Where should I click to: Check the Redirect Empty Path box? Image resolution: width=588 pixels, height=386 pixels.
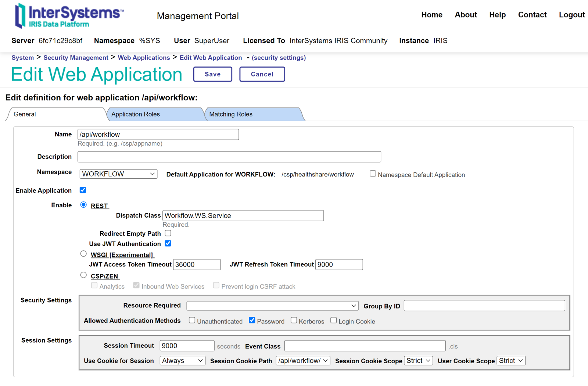coord(168,233)
